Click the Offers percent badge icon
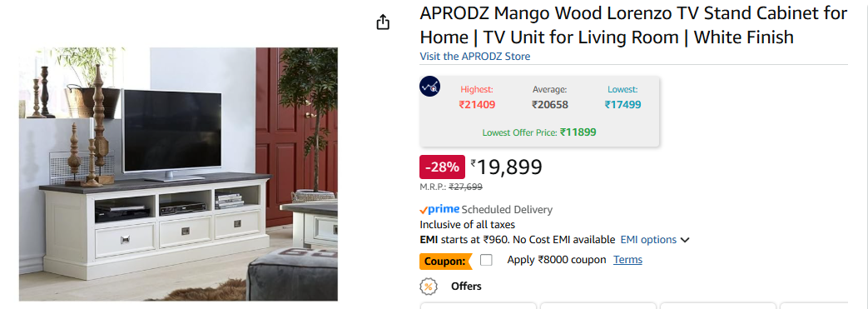 pyautogui.click(x=429, y=287)
